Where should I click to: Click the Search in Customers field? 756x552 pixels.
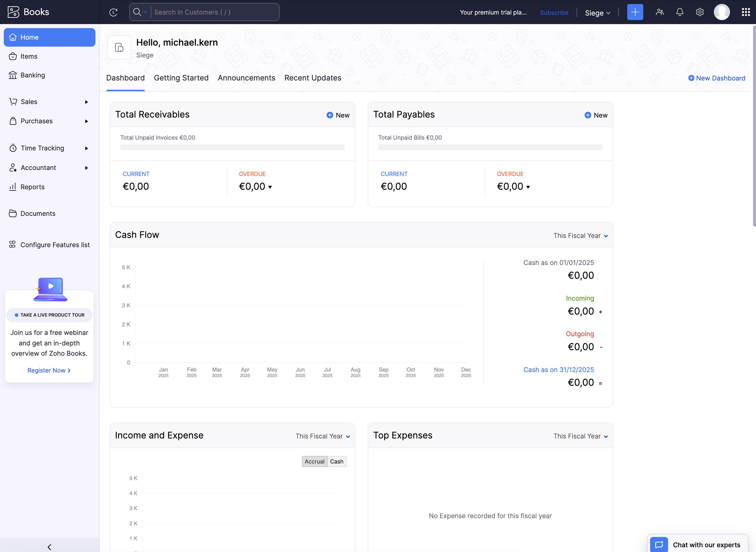215,12
